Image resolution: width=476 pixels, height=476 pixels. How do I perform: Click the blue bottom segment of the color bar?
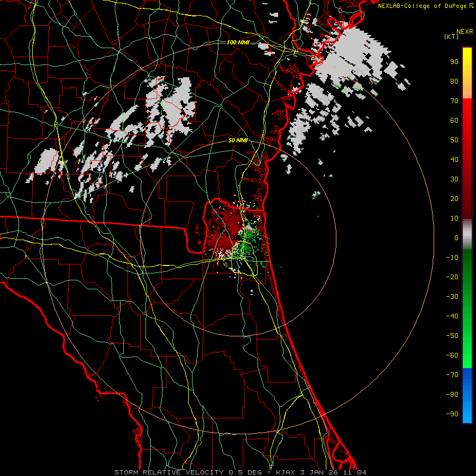pyautogui.click(x=467, y=396)
